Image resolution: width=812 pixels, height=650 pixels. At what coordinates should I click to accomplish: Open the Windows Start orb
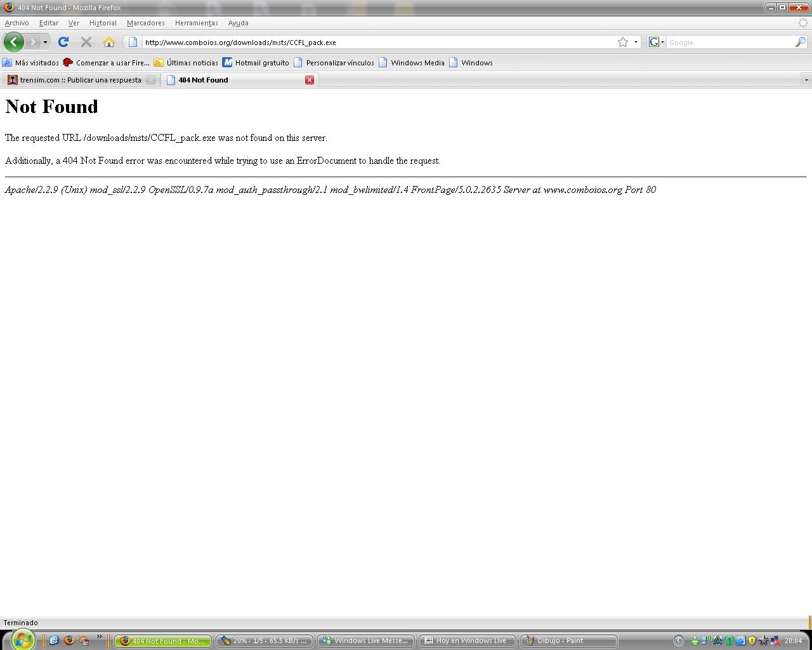point(22,640)
